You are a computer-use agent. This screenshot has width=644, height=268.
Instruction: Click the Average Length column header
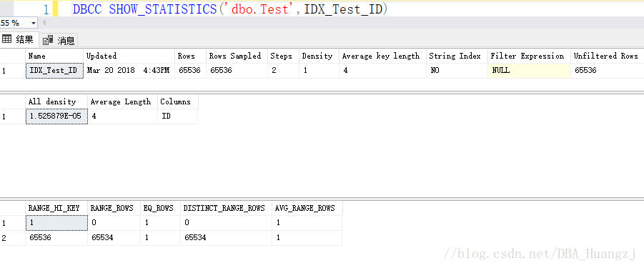(123, 101)
